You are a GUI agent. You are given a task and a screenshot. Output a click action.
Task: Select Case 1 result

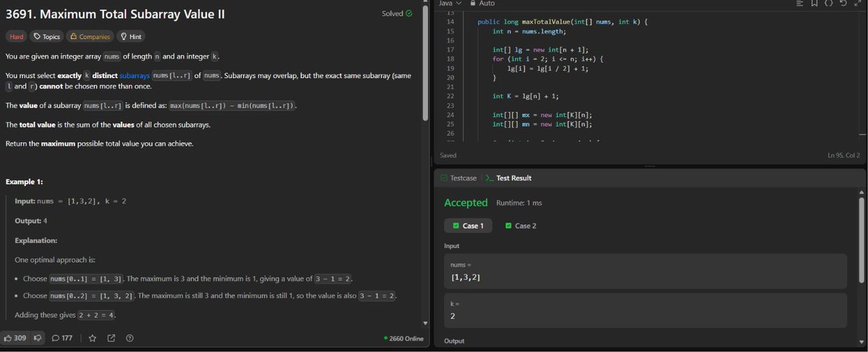click(468, 226)
